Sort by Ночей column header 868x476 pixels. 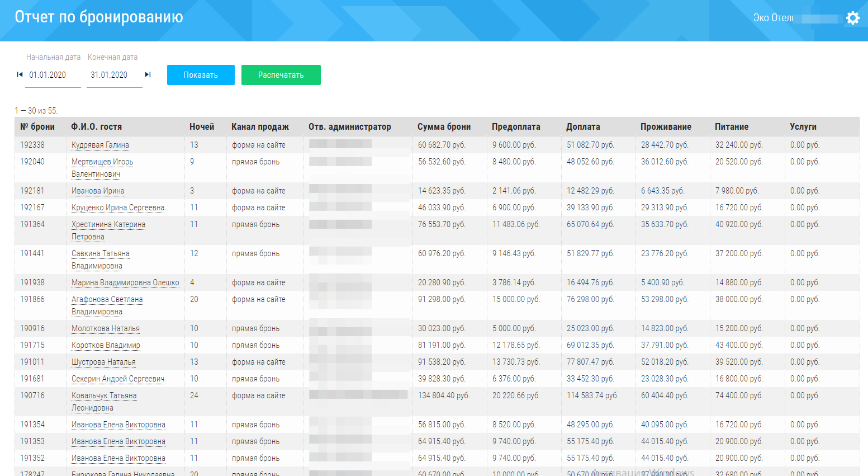point(202,127)
